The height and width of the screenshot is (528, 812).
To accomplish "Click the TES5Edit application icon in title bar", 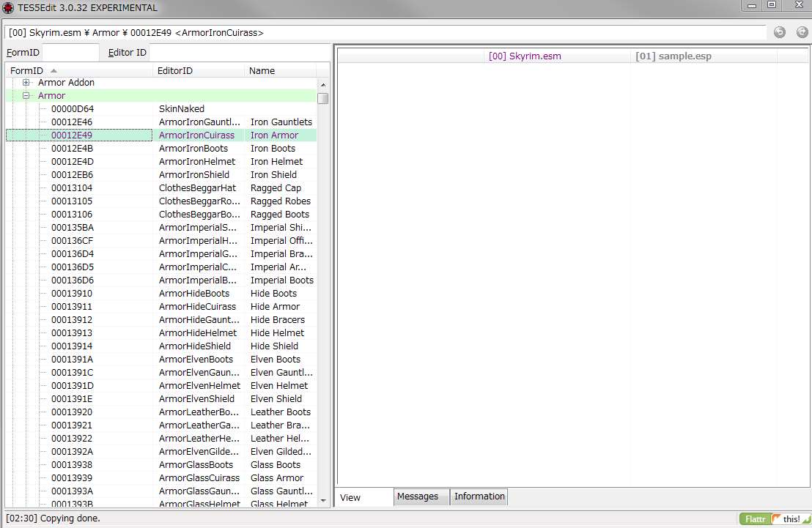I will click(x=8, y=8).
